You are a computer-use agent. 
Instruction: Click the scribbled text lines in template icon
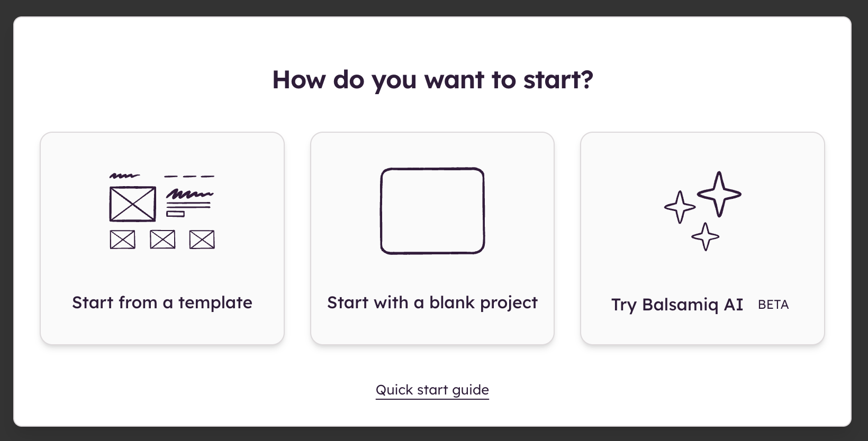point(189,198)
